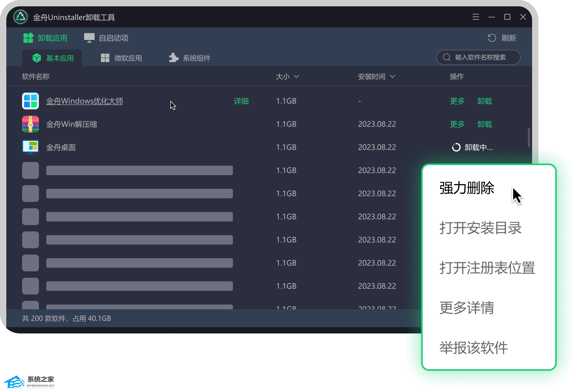Click the 金舟桌面 app icon
Image resolution: width=578 pixels, height=392 pixels.
click(30, 147)
